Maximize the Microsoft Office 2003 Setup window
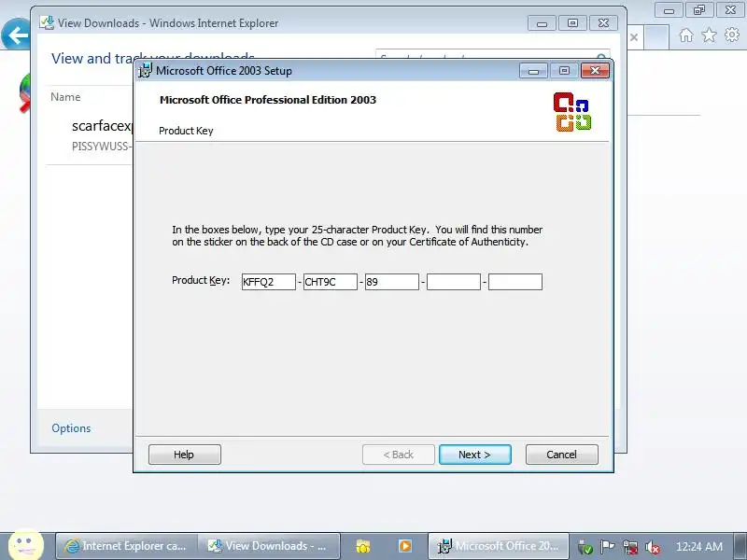Screen dimensions: 747x560 [564, 71]
